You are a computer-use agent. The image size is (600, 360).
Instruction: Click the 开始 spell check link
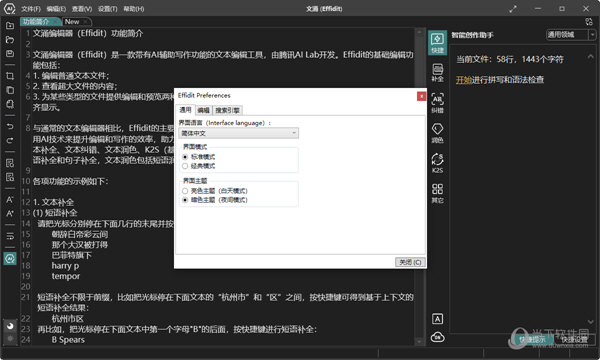464,80
